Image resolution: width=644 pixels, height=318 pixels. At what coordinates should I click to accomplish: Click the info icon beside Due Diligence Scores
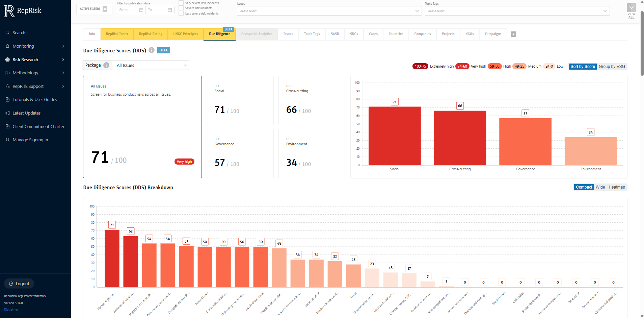click(152, 50)
